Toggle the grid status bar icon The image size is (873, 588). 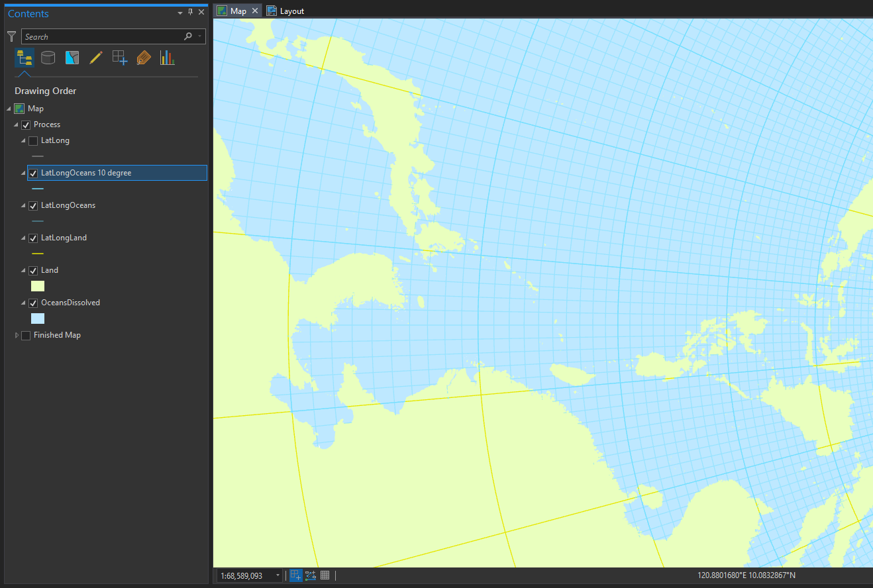(x=325, y=575)
